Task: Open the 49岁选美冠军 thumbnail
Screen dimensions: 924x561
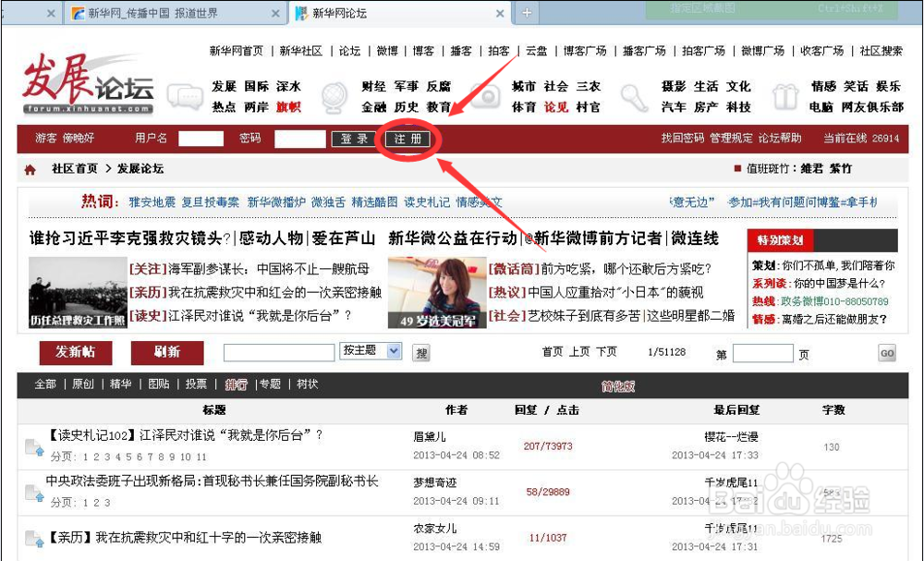Action: 437,293
